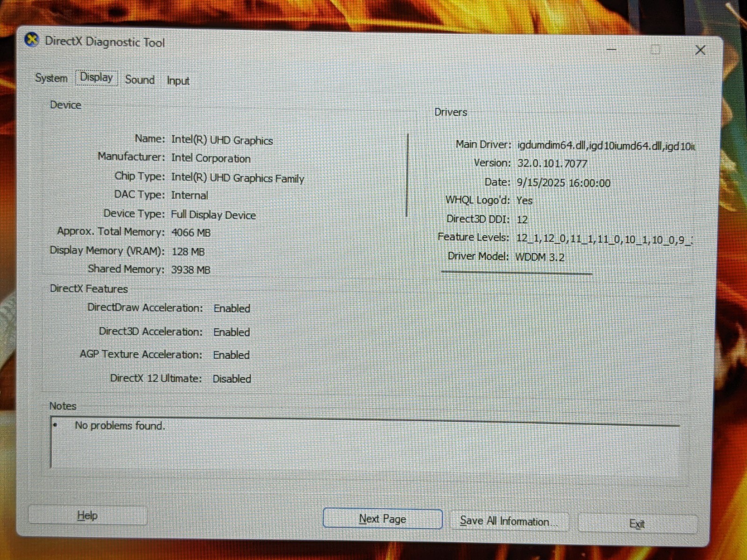Image resolution: width=747 pixels, height=560 pixels.
Task: Open the Sound tab
Action: pyautogui.click(x=140, y=80)
